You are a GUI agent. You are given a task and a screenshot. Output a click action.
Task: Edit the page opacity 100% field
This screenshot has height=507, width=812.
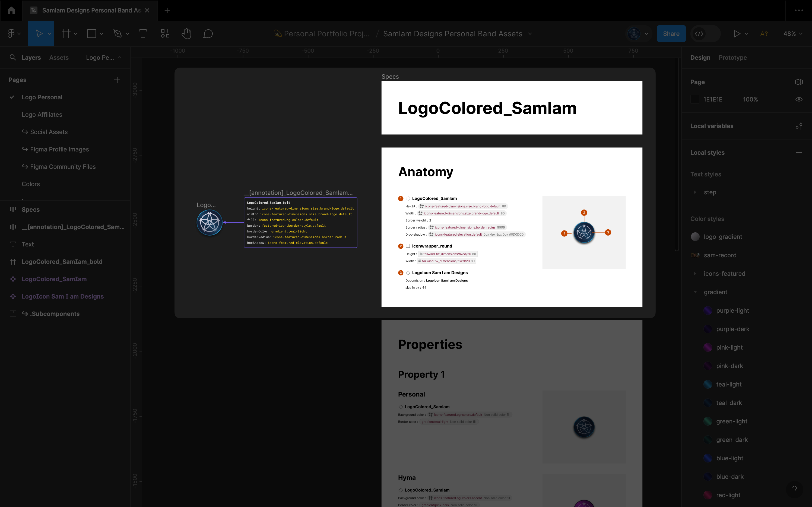point(750,100)
